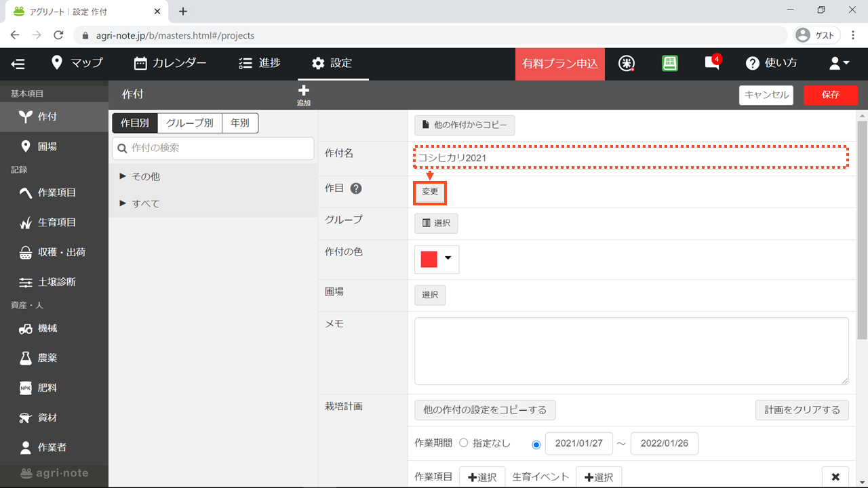The image size is (868, 488).
Task: Switch to the グループ別 tab
Action: click(190, 123)
